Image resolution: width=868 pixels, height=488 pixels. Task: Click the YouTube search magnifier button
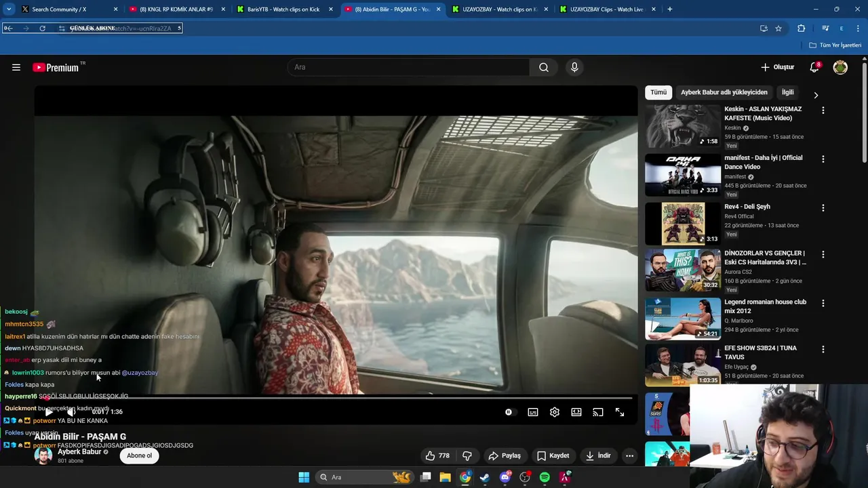(544, 67)
